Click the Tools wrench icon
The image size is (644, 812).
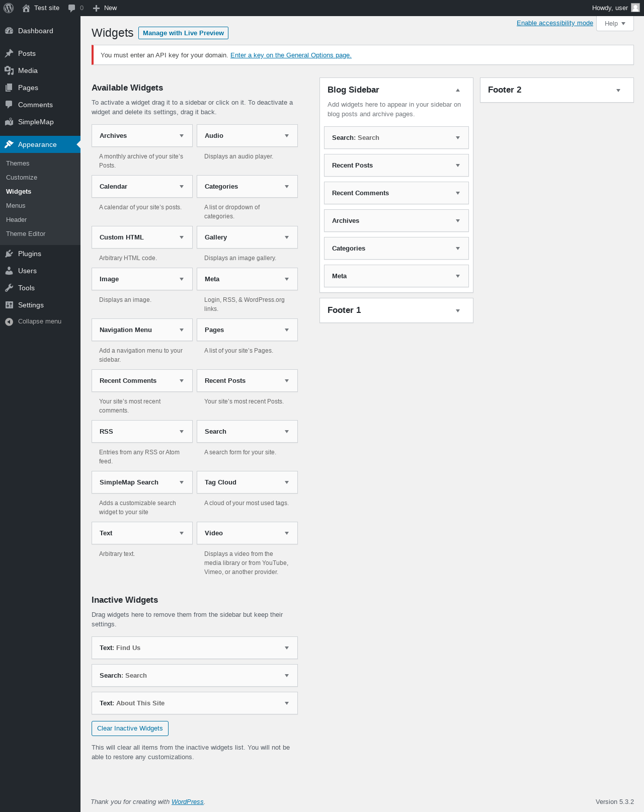coord(9,288)
